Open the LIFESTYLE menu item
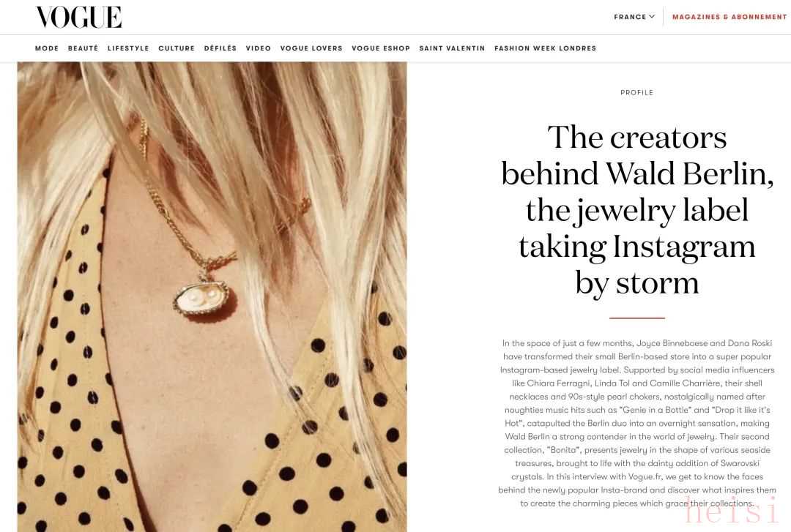 pos(128,48)
